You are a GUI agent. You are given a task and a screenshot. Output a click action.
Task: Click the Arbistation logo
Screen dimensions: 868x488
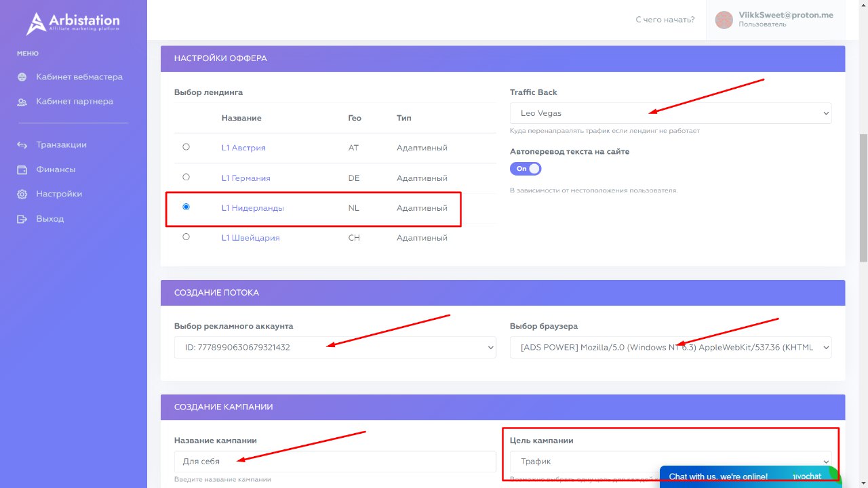click(73, 23)
